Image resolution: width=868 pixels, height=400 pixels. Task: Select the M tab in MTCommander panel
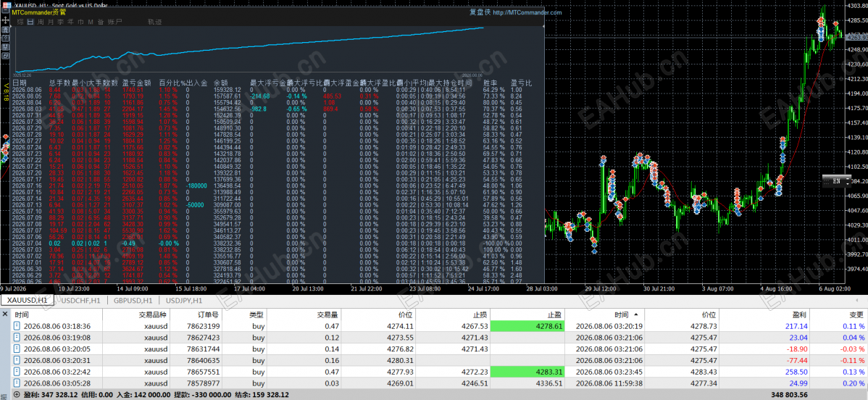(x=91, y=22)
